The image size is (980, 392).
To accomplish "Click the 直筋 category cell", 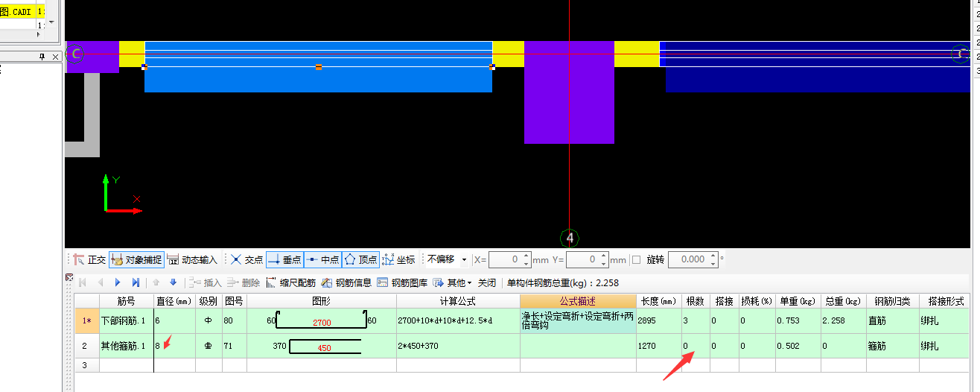I will [892, 321].
